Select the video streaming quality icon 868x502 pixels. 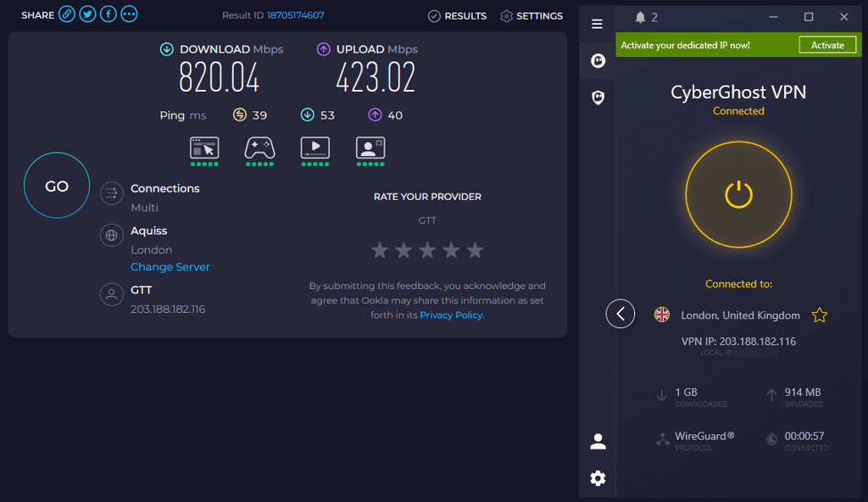315,148
